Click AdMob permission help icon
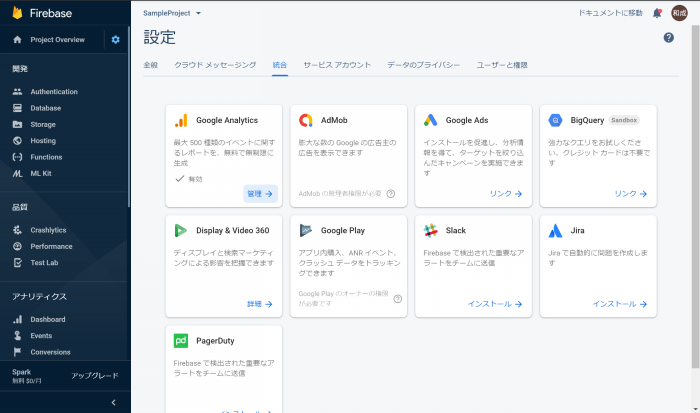Viewport: 700px width, 413px height. point(391,194)
